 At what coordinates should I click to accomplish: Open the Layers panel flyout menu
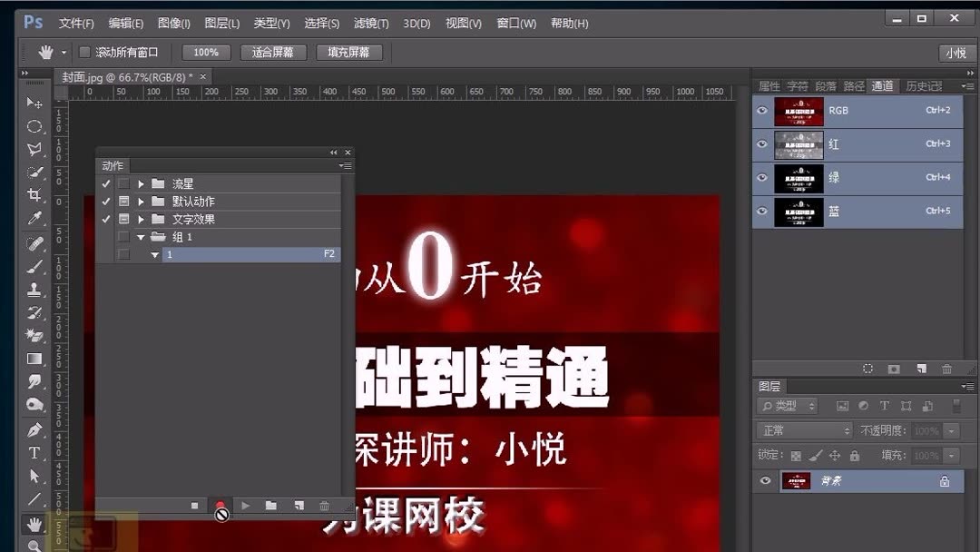click(967, 385)
